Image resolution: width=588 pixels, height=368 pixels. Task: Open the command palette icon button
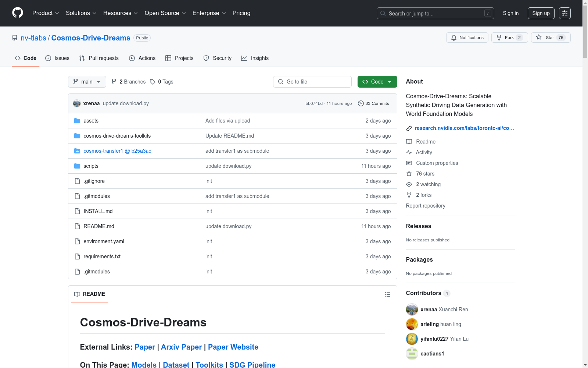click(x=565, y=13)
